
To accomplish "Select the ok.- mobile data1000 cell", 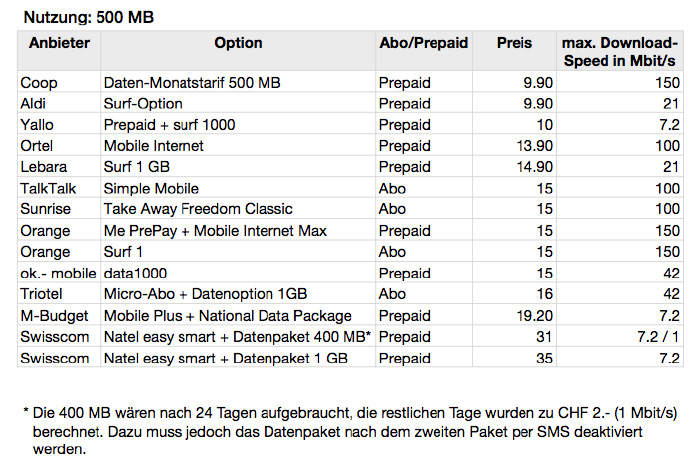I will [x=238, y=272].
